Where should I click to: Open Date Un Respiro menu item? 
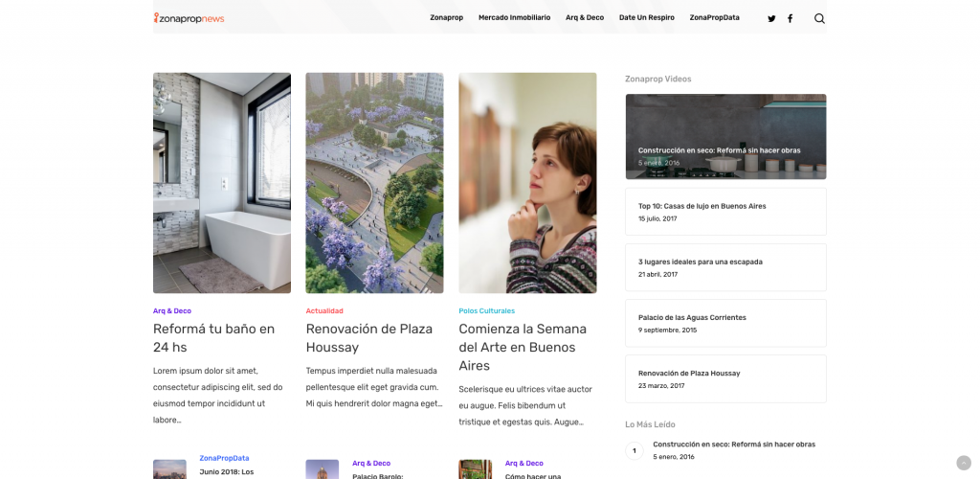(x=646, y=17)
